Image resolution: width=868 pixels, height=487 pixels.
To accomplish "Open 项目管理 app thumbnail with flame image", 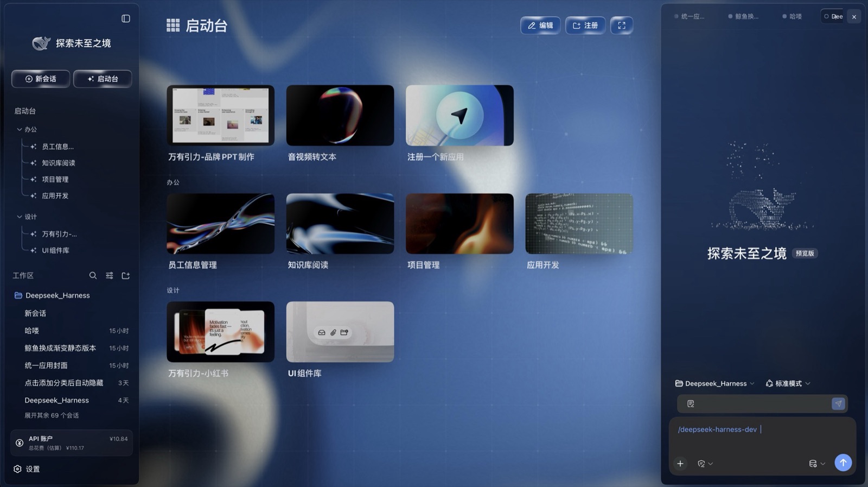I will coord(459,224).
